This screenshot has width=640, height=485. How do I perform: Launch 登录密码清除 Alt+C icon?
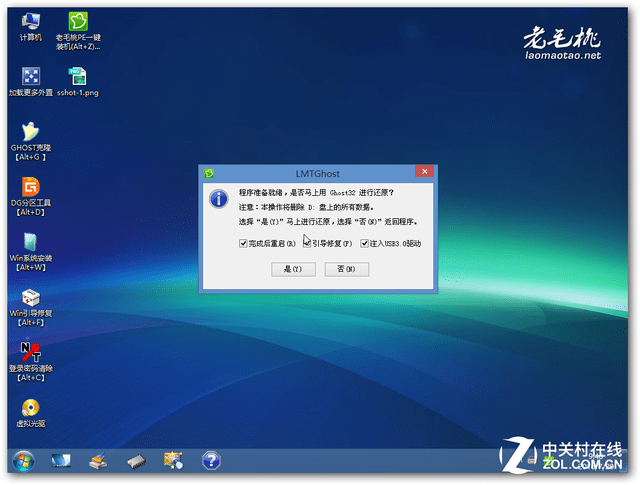(31, 362)
